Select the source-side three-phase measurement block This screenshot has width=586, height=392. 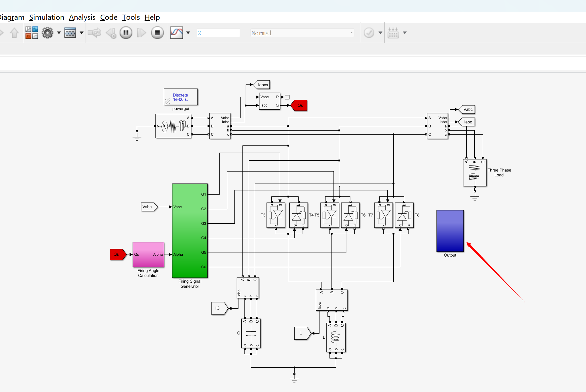point(220,126)
